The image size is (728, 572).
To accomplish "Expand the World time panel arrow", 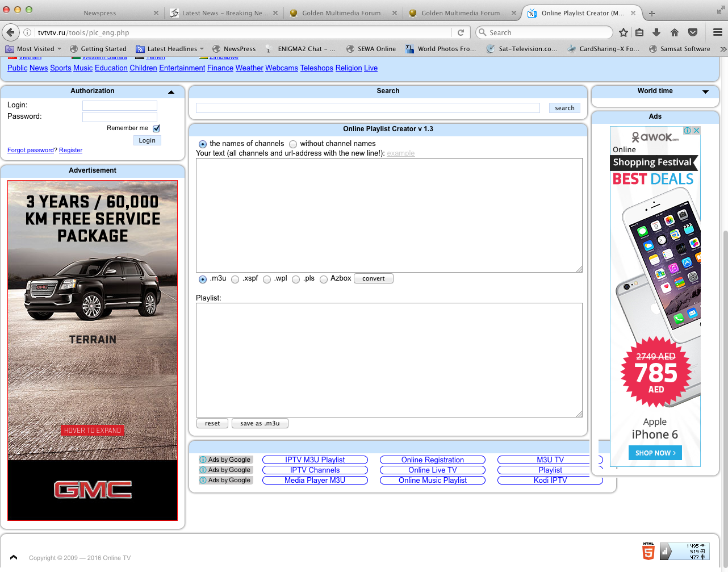I will 705,91.
